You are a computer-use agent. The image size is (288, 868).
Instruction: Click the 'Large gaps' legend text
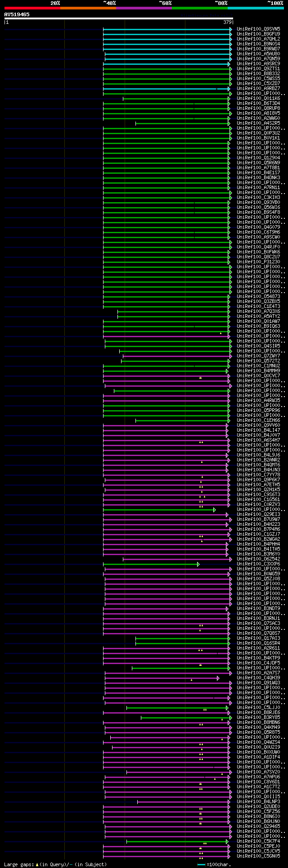[x=19, y=864]
